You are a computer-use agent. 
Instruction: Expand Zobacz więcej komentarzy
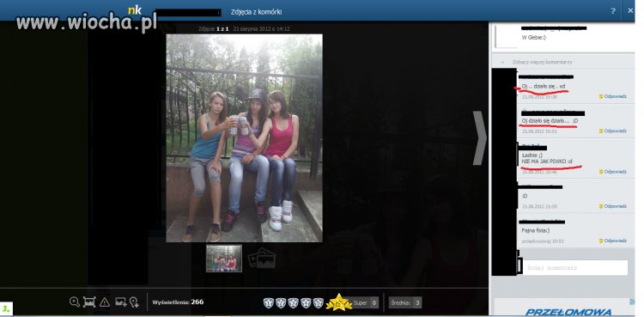coord(542,62)
